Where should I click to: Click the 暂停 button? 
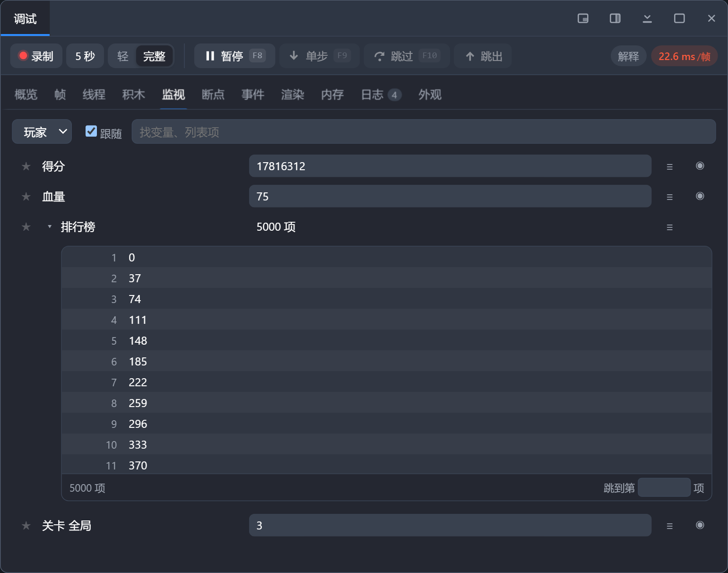235,56
